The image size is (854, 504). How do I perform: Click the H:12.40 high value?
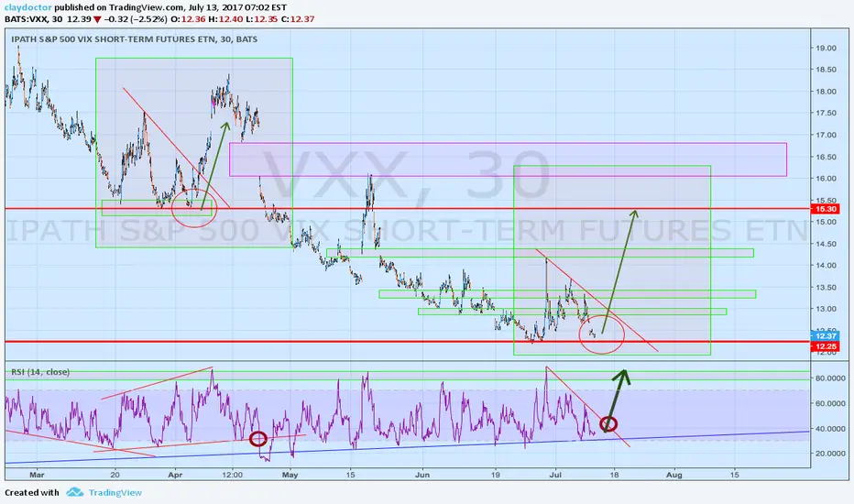[224, 19]
